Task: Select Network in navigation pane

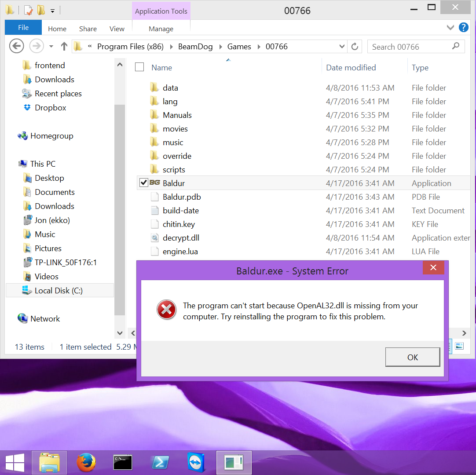Action: pos(45,319)
